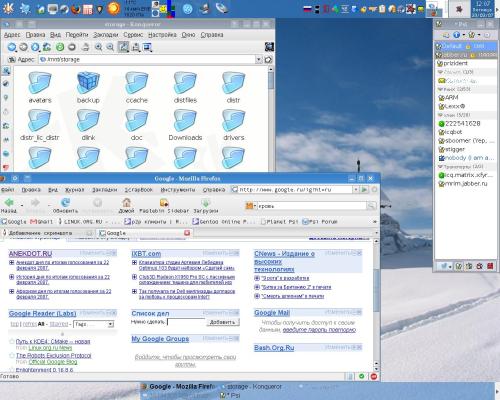The height and width of the screenshot is (400, 500).
Task: Open Firefox Инструменты menu
Action: pyautogui.click(x=178, y=190)
